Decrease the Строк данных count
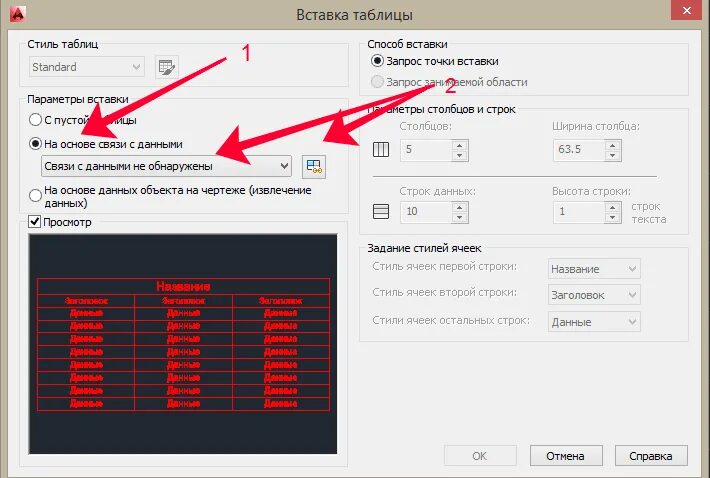710x478 pixels. coord(460,217)
